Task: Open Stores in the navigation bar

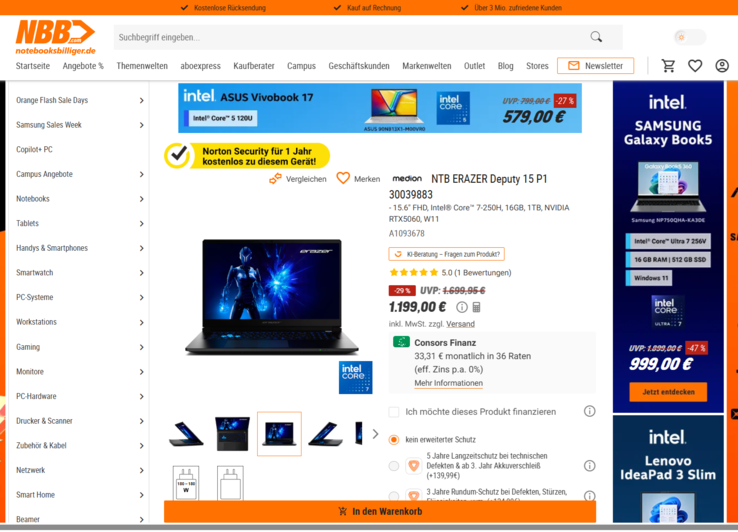Action: (537, 66)
